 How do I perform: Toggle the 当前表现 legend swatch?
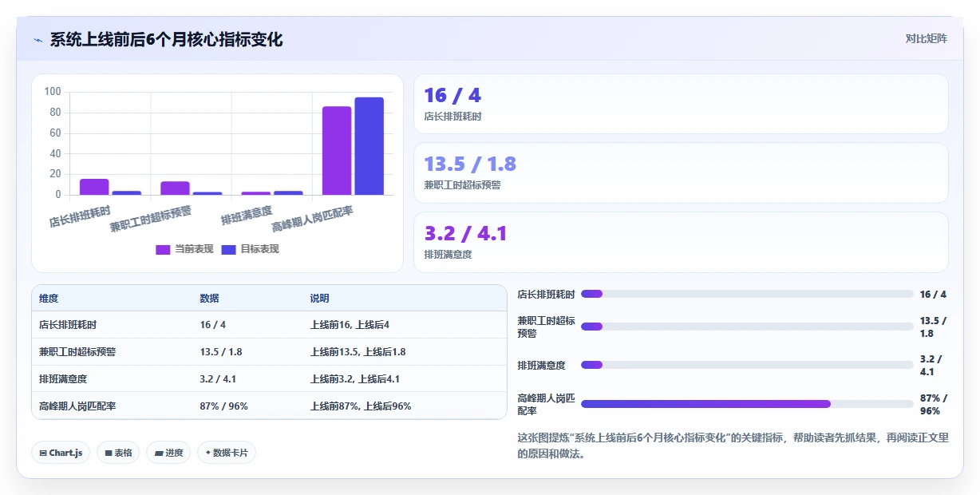[x=163, y=249]
